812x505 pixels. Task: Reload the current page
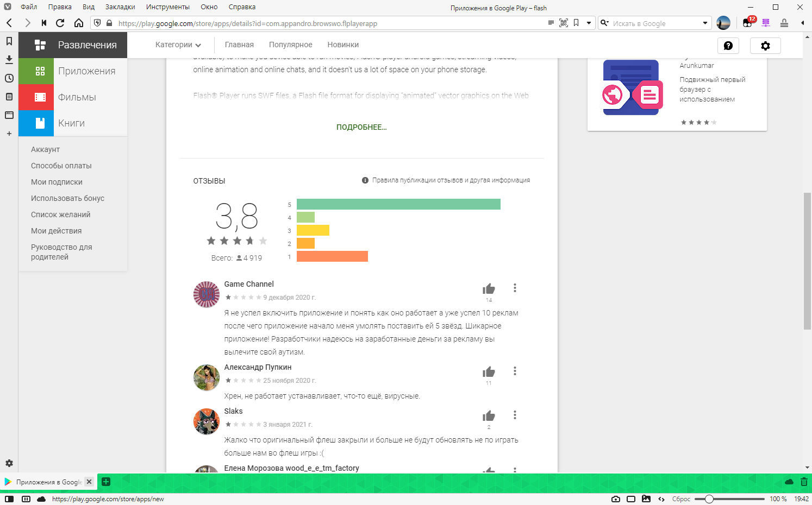60,23
